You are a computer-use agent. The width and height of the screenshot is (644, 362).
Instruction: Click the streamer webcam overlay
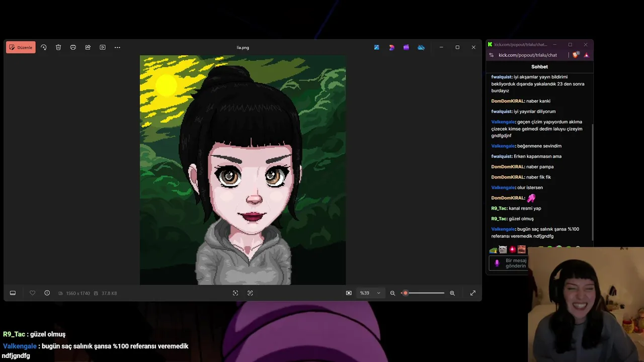click(x=586, y=304)
